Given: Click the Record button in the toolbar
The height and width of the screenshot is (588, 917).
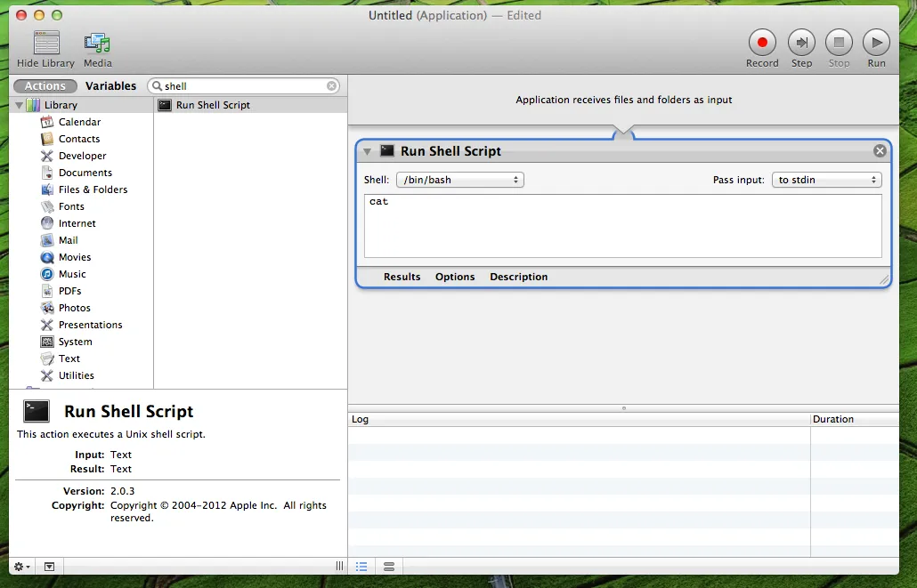Looking at the screenshot, I should click(x=762, y=41).
